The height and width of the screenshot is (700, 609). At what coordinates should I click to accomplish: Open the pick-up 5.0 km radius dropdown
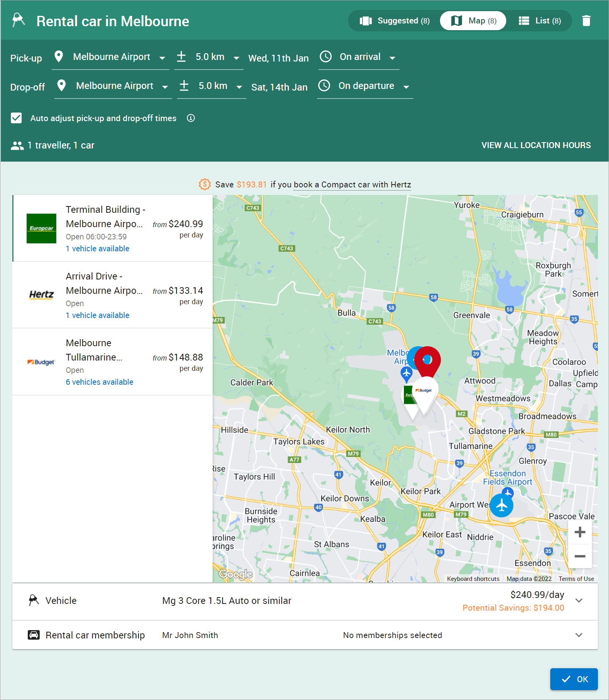pyautogui.click(x=209, y=57)
